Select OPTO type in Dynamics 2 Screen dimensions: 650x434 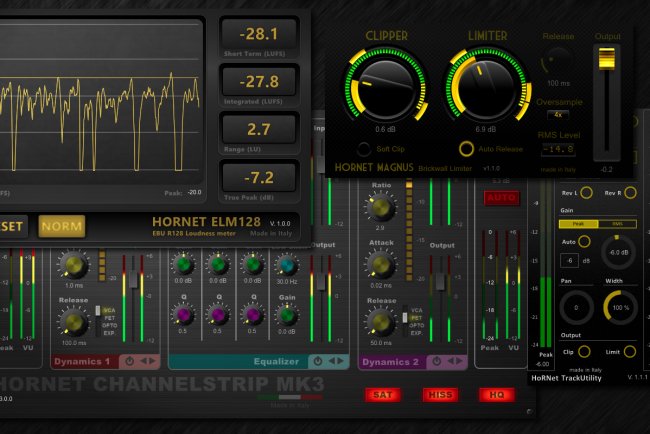416,325
